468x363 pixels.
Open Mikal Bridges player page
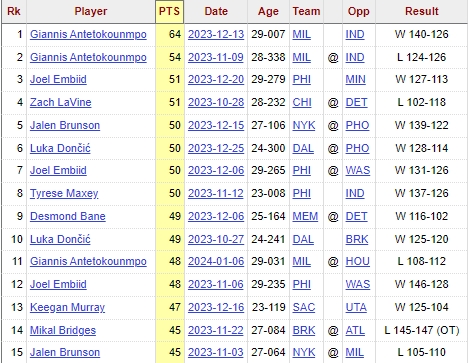tap(63, 330)
